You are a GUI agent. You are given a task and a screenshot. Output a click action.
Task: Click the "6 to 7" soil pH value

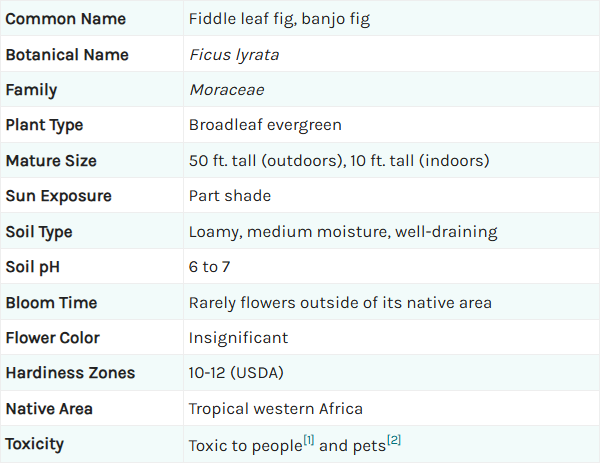pyautogui.click(x=210, y=267)
